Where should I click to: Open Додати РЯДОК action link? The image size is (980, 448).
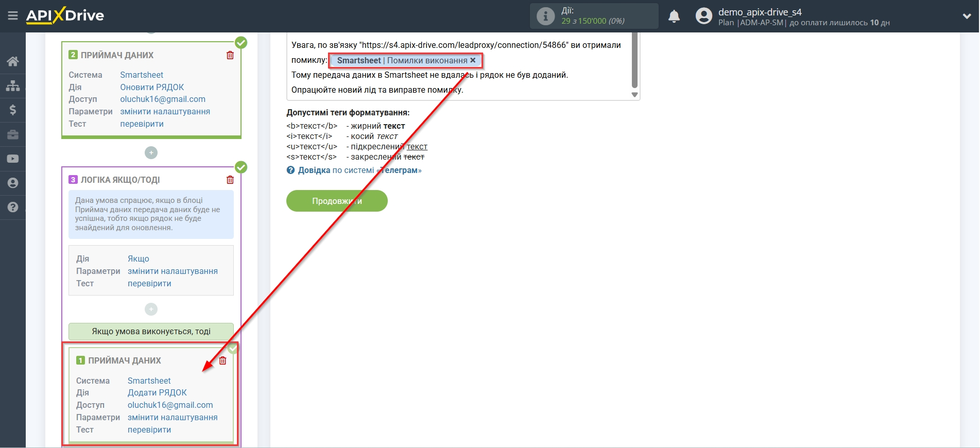(x=157, y=393)
